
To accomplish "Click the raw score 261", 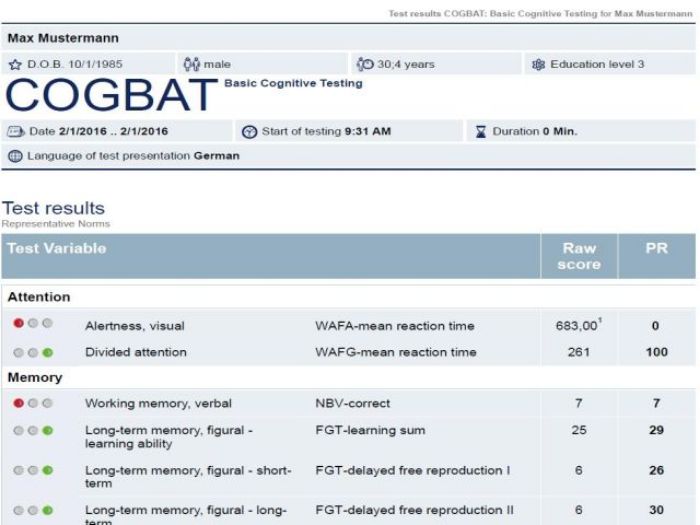I will [x=579, y=352].
